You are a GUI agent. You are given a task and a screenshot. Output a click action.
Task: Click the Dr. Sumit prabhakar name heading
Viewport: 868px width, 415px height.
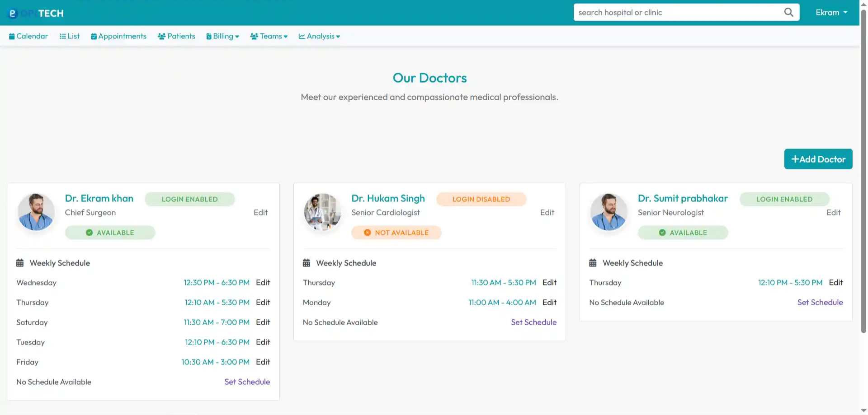click(x=683, y=198)
